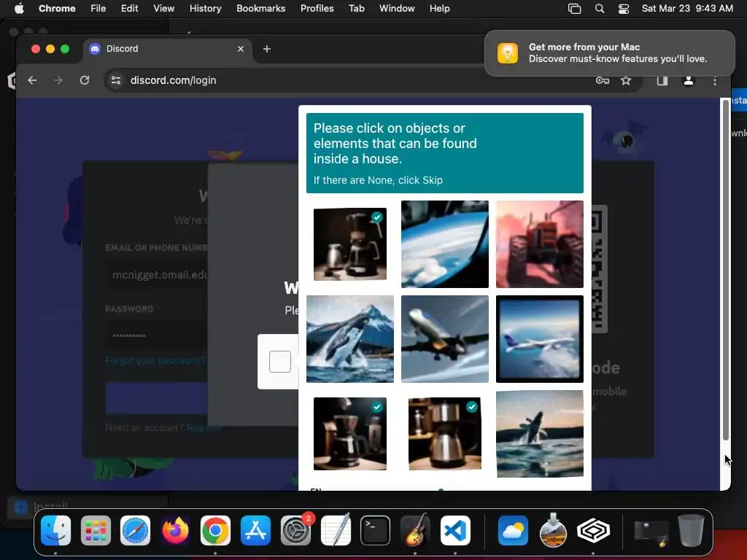Open the Help menu
Screen dimensions: 747x560
(x=439, y=9)
